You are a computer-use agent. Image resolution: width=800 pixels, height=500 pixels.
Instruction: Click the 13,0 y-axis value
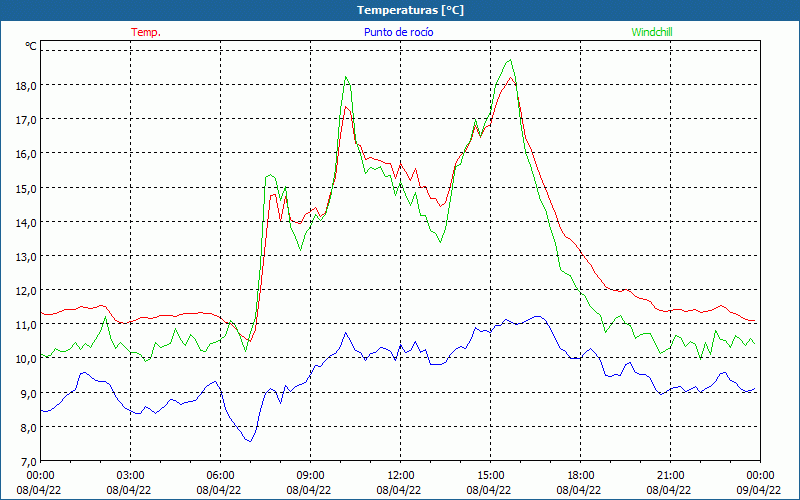[x=26, y=257]
